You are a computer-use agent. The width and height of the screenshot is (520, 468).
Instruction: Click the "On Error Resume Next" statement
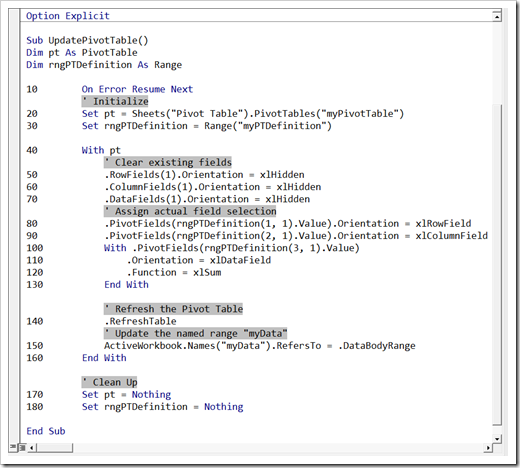[x=137, y=89]
